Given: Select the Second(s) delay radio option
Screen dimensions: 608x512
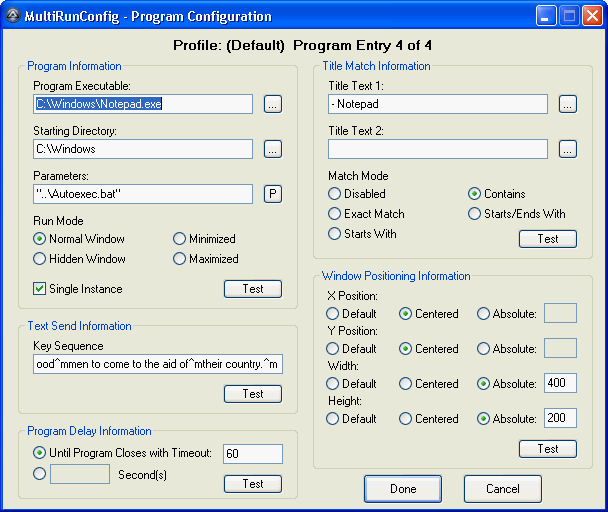Looking at the screenshot, I should click(40, 473).
